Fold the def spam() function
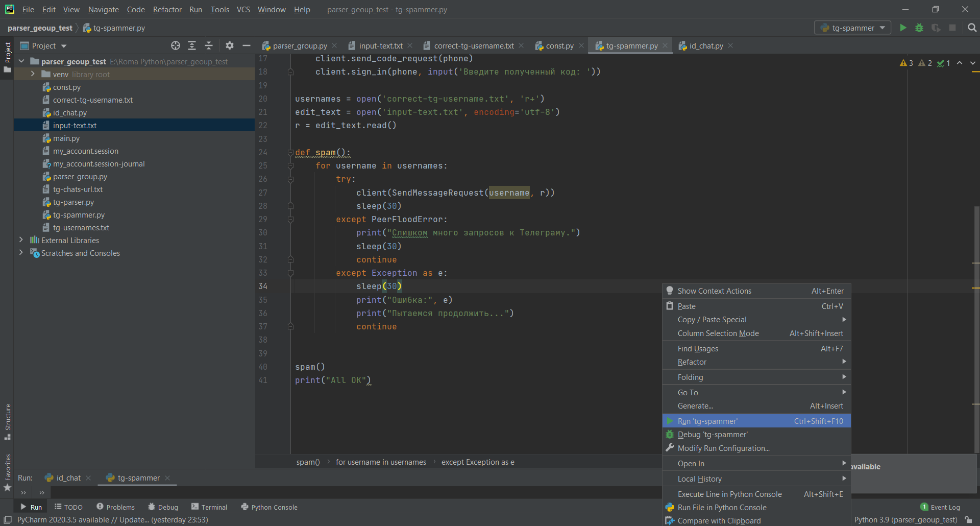 click(290, 152)
